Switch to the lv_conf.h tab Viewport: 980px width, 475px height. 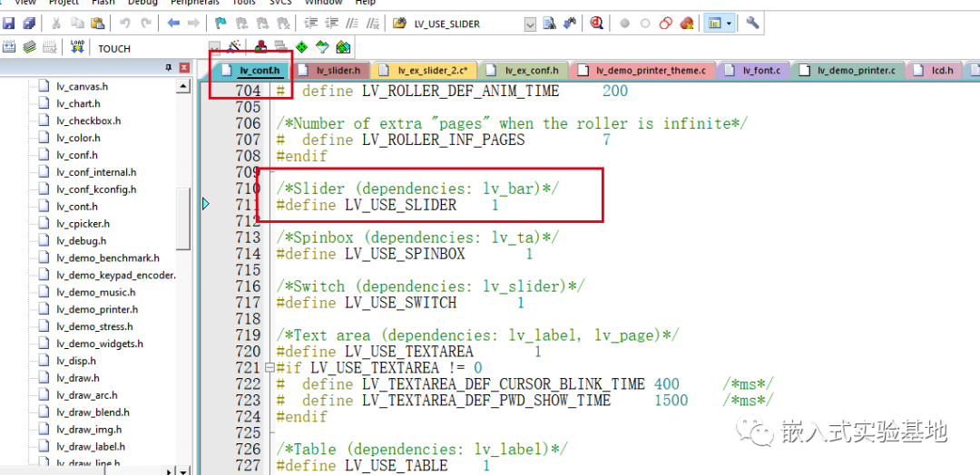(252, 70)
